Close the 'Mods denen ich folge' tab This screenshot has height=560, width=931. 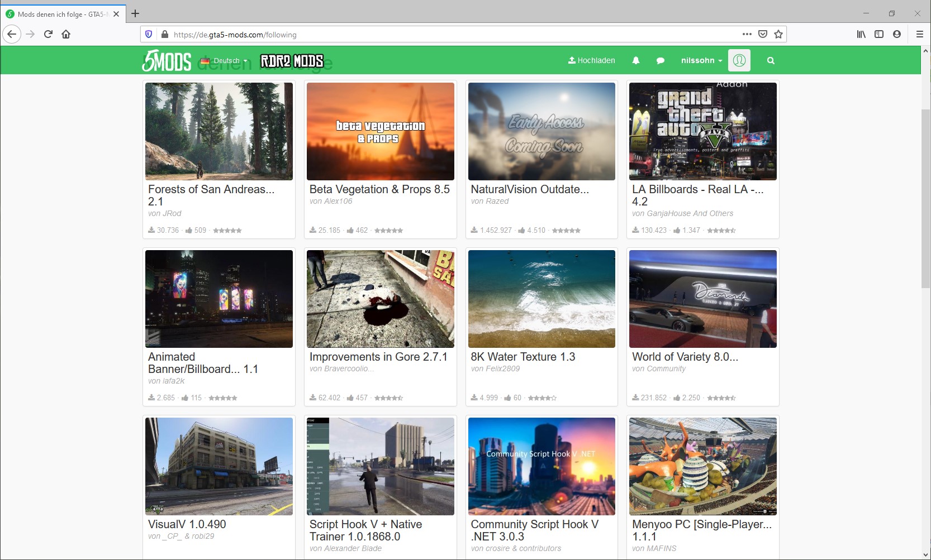click(x=116, y=14)
